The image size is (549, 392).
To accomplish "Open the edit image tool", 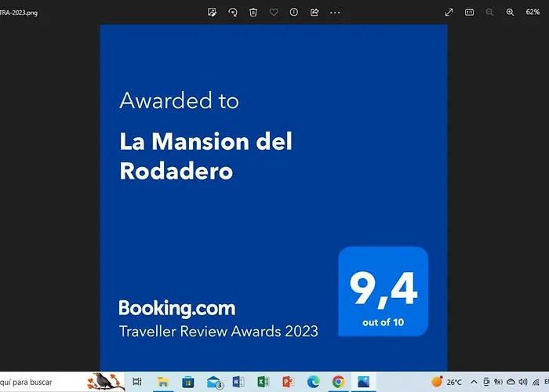I will 212,13.
